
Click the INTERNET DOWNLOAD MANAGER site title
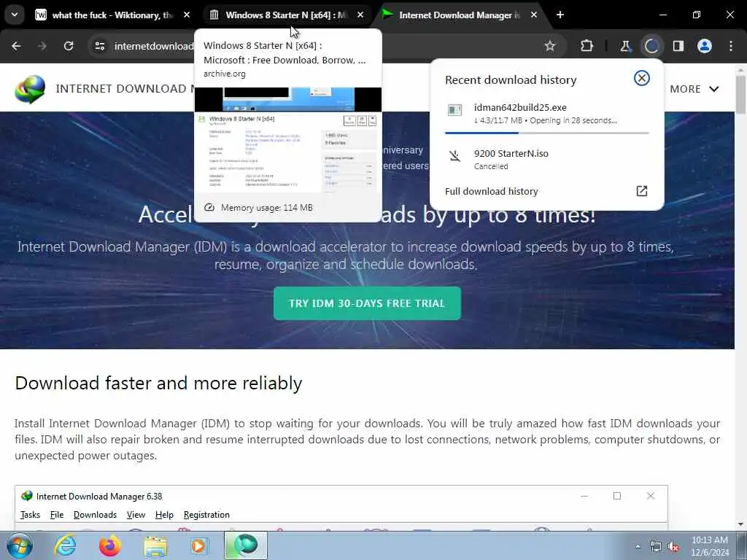(x=125, y=88)
